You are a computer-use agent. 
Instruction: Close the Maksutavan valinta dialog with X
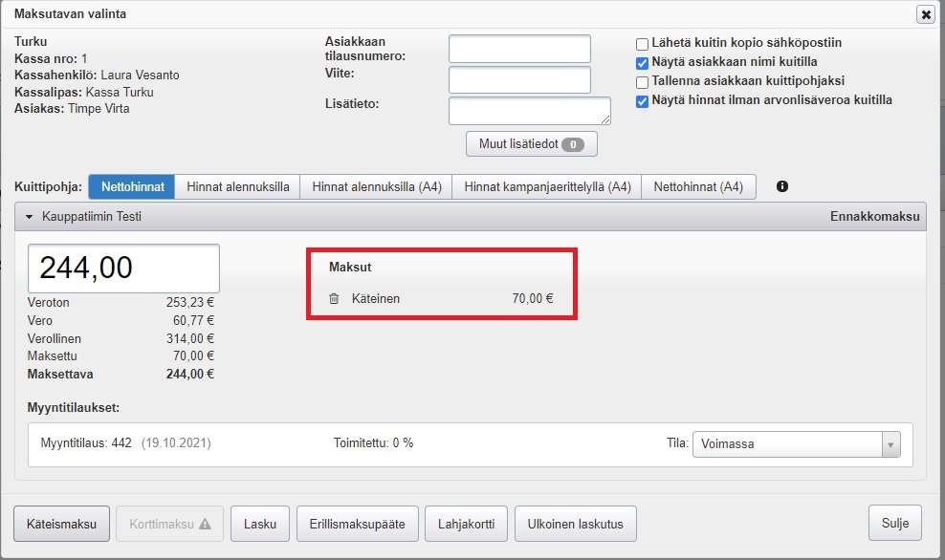click(x=925, y=14)
